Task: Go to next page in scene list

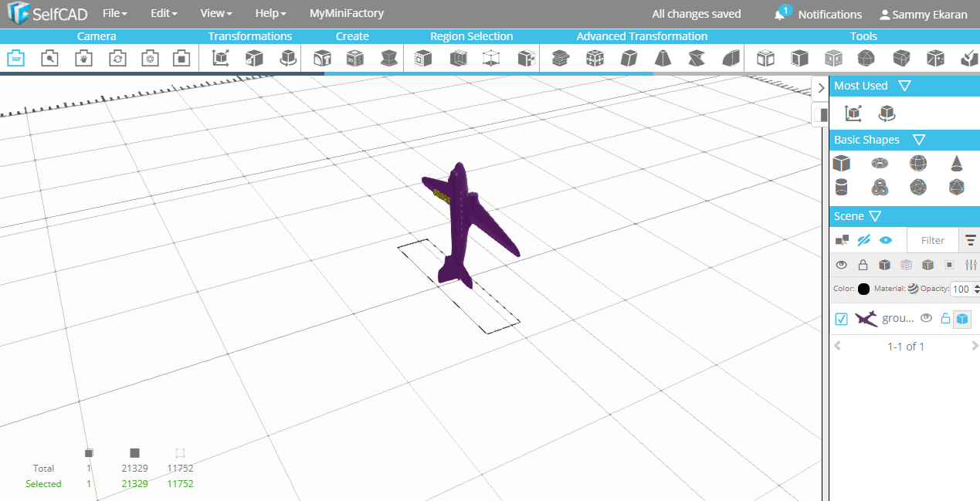Action: (x=975, y=347)
